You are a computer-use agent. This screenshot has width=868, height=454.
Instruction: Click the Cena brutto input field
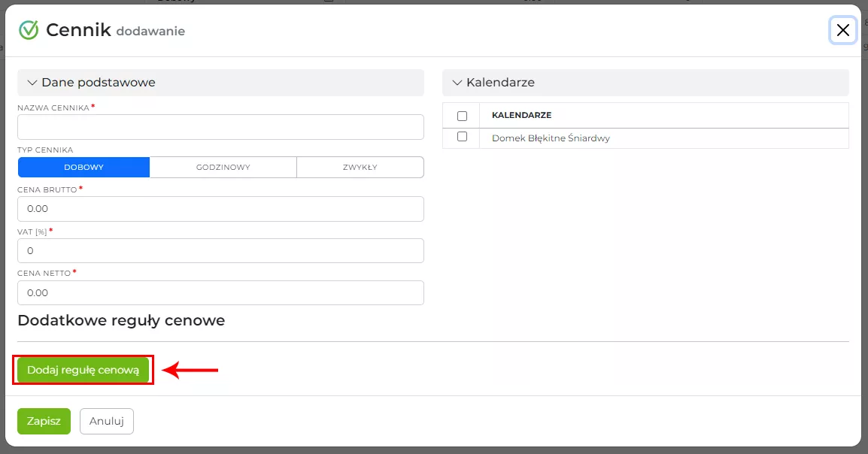click(x=220, y=209)
